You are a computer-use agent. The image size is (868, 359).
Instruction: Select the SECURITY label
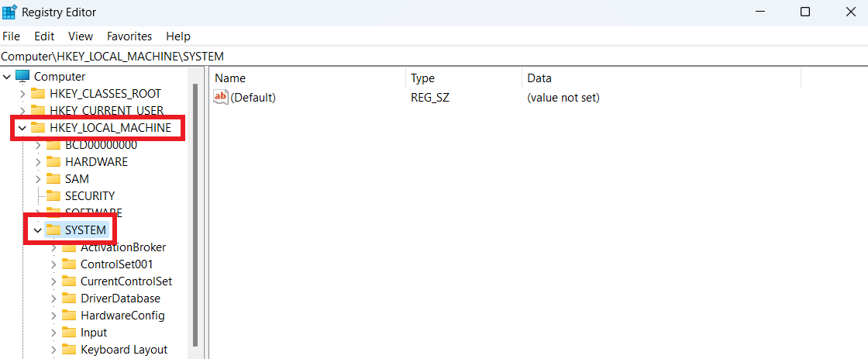click(x=90, y=196)
